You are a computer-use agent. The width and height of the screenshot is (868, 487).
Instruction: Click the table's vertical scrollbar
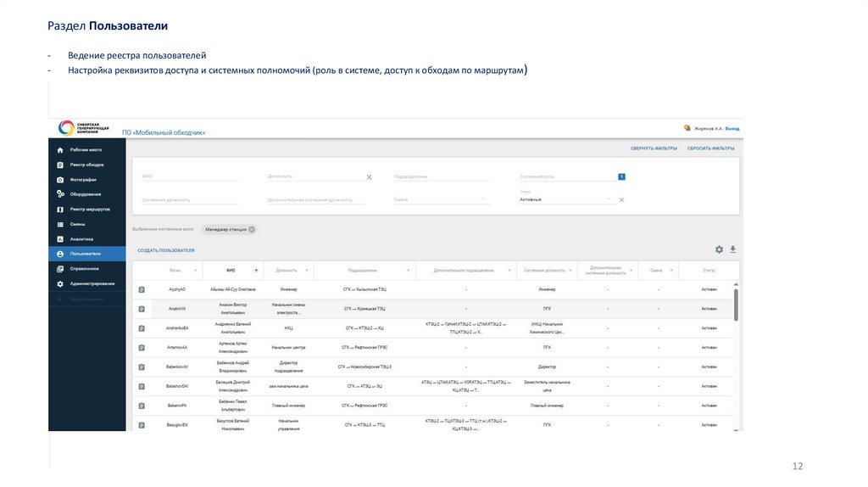(735, 304)
